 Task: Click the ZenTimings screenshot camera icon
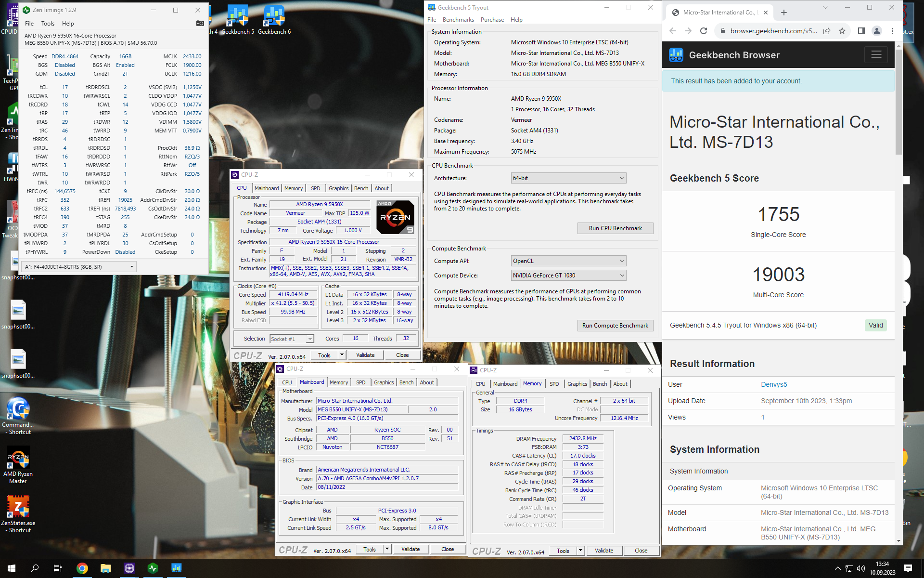point(200,23)
